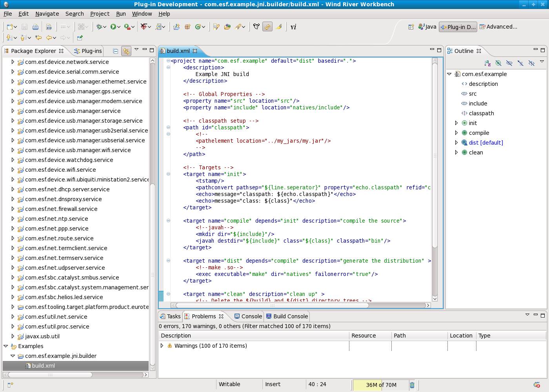Click the Plug-in Development perspective button
549x392 pixels.
pos(458,27)
